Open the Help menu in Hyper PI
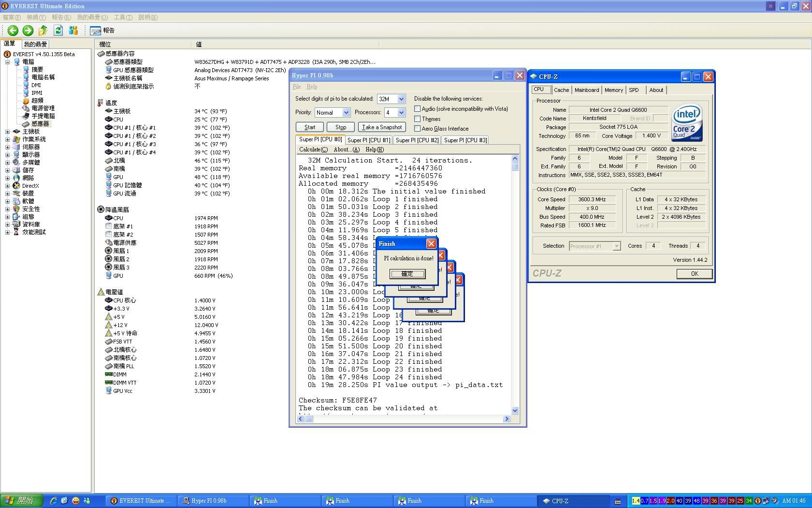812x508 pixels. click(312, 87)
